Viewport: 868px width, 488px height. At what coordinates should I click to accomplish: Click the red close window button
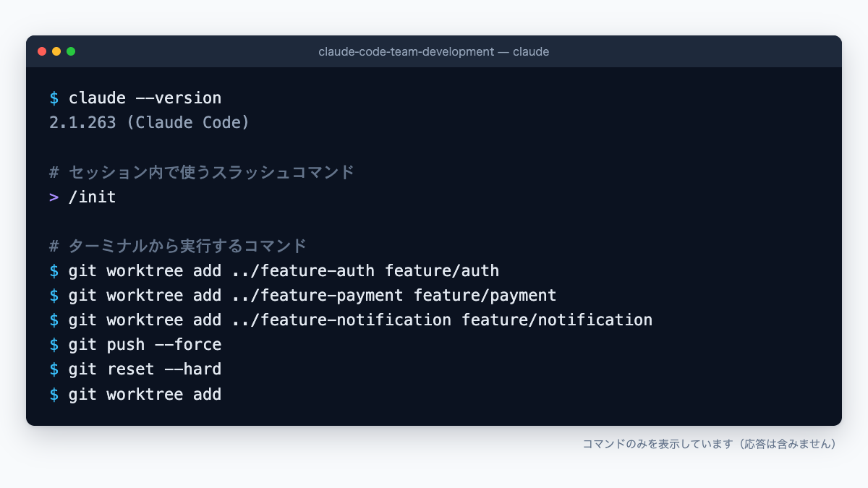42,51
